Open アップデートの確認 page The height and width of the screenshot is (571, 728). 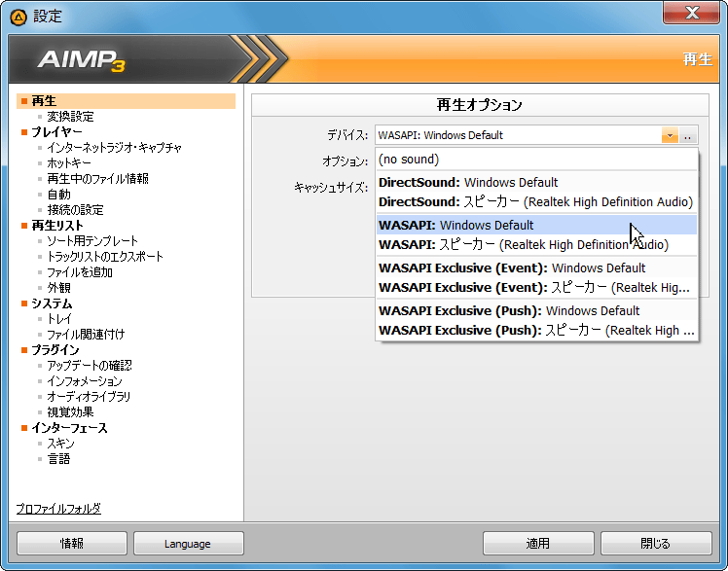90,366
